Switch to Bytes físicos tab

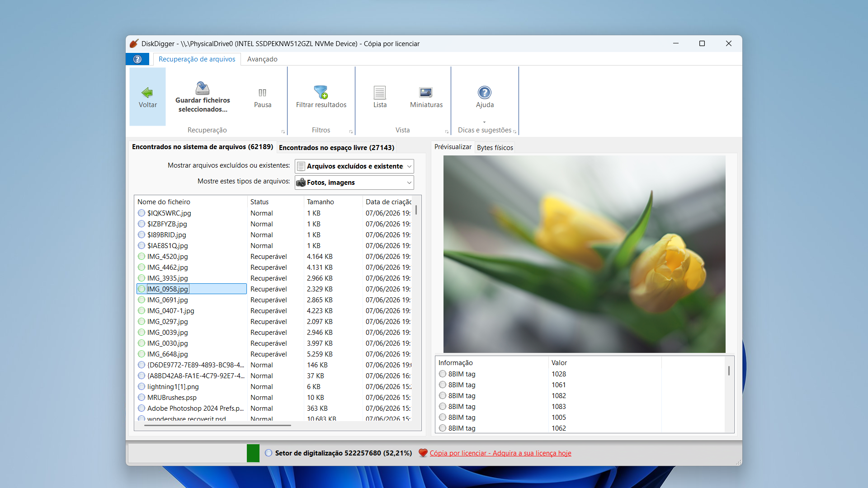click(495, 148)
